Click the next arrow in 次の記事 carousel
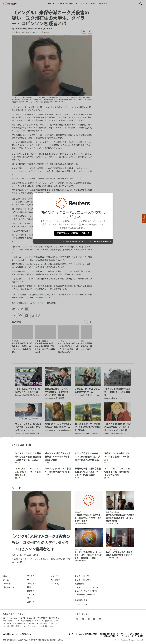Image resolution: width=146 pixels, height=644 pixels. pyautogui.click(x=91, y=322)
